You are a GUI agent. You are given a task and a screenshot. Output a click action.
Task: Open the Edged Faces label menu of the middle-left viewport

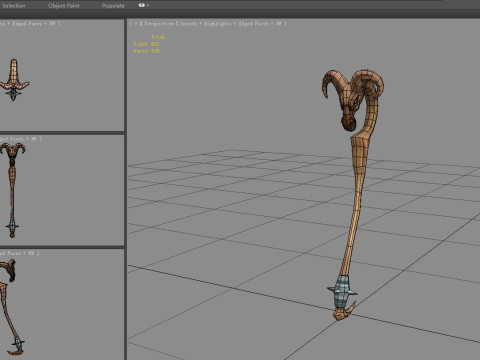coord(21,139)
